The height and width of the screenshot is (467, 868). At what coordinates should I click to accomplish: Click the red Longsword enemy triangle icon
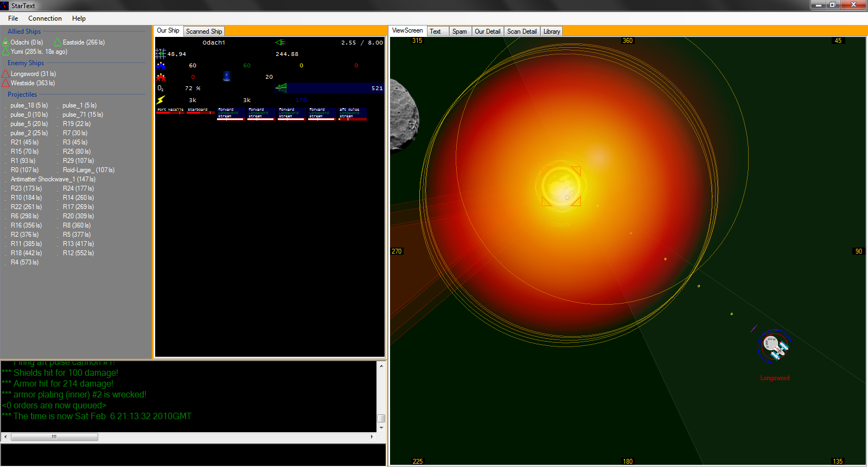pyautogui.click(x=5, y=74)
